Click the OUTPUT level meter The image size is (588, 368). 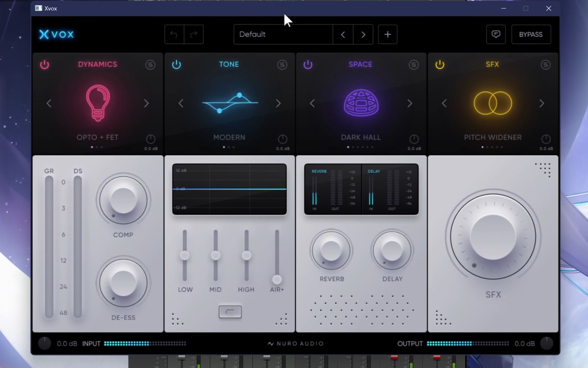tap(468, 343)
